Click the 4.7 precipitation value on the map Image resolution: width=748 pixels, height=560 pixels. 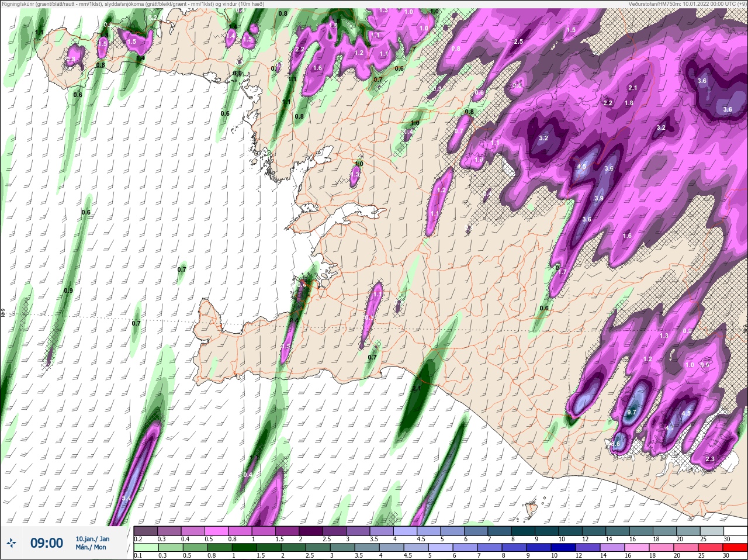tap(670, 428)
